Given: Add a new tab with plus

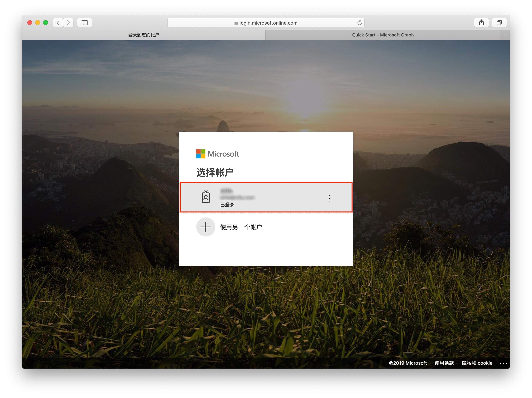Looking at the screenshot, I should coord(505,35).
